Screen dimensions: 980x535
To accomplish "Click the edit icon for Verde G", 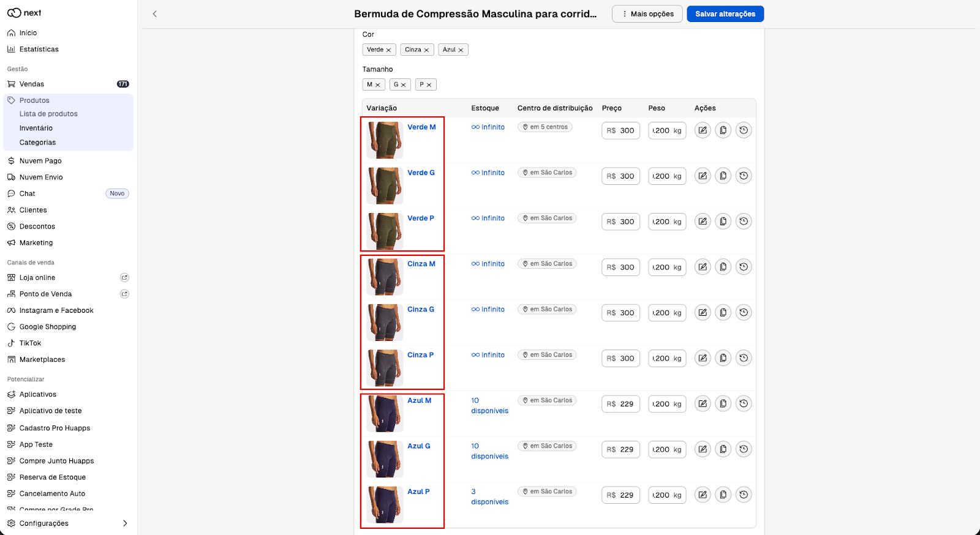I will [x=703, y=176].
